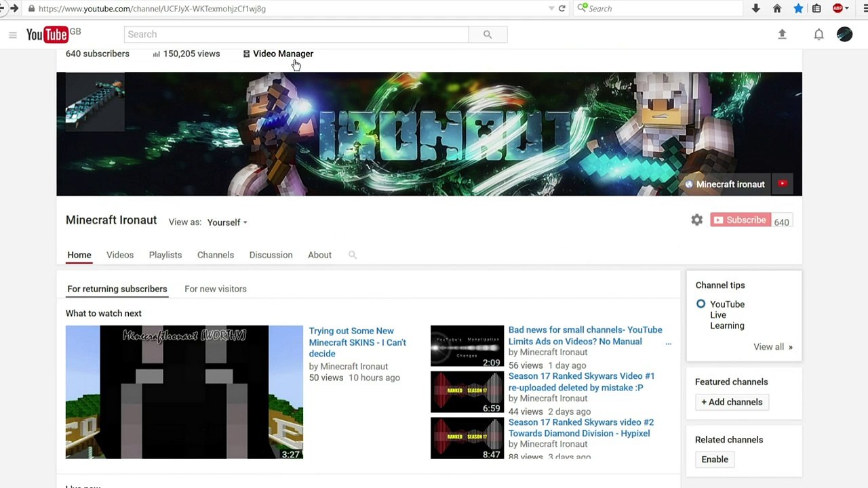
Task: Open the YouTube upload arrow icon
Action: (782, 34)
